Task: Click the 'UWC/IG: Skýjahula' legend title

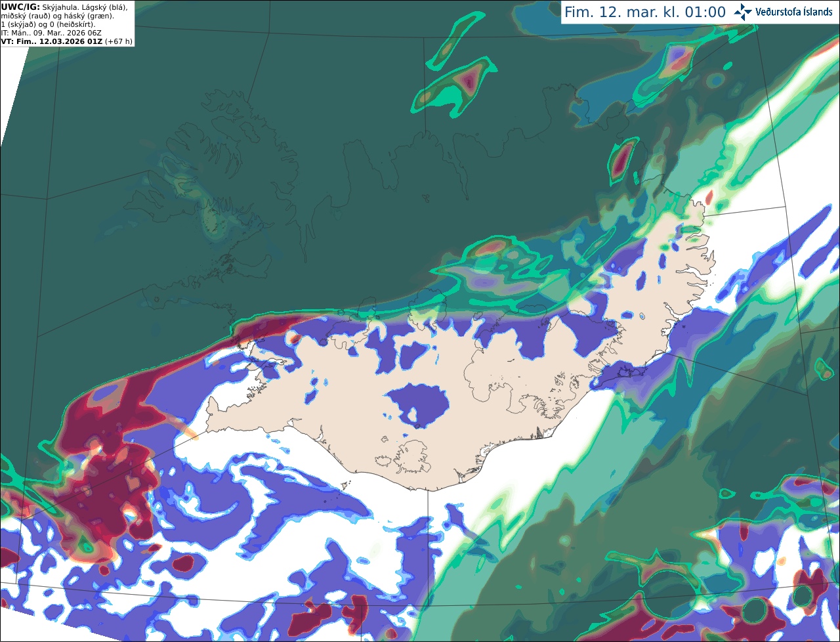Action: tap(40, 7)
